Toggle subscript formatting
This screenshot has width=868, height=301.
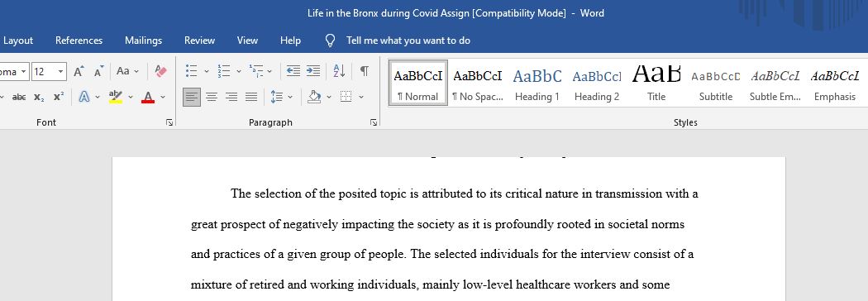(x=39, y=97)
